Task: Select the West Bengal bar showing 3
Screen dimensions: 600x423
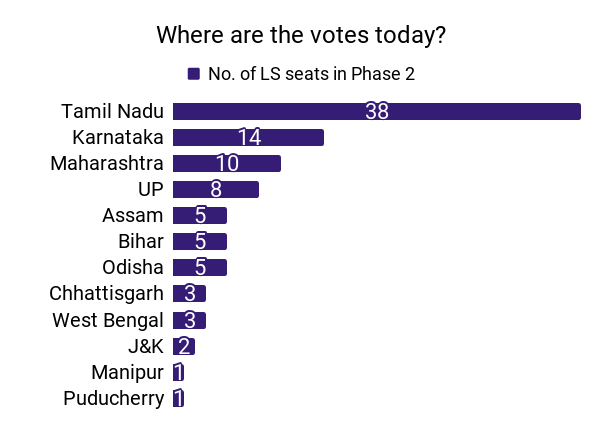Action: click(189, 320)
